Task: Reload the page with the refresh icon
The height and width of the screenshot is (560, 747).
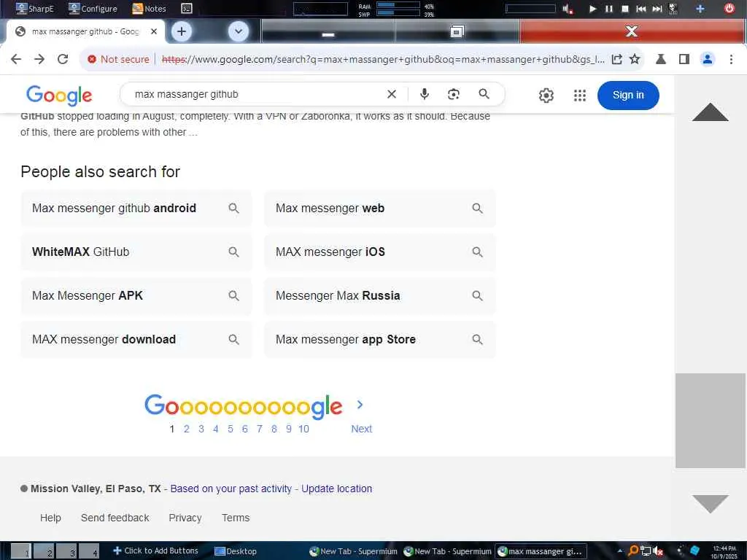Action: pyautogui.click(x=63, y=59)
